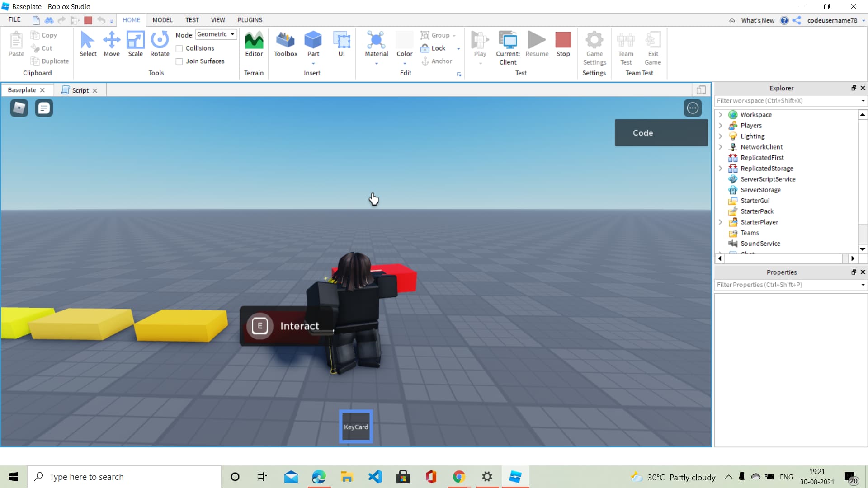
Task: Click the Lock button
Action: pyautogui.click(x=433, y=48)
